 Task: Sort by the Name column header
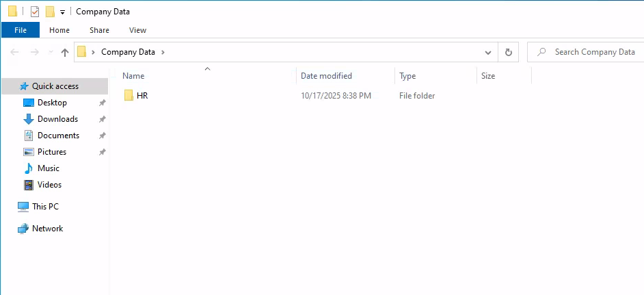coord(133,76)
